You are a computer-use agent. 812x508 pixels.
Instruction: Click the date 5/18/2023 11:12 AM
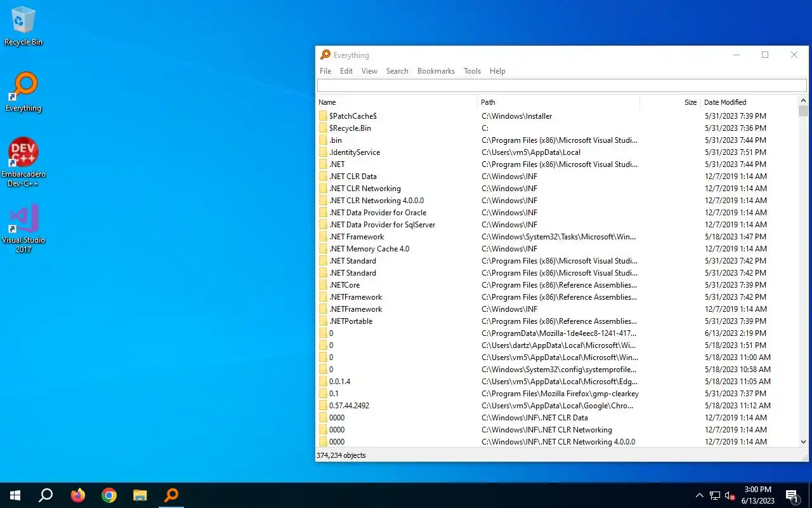(x=738, y=406)
